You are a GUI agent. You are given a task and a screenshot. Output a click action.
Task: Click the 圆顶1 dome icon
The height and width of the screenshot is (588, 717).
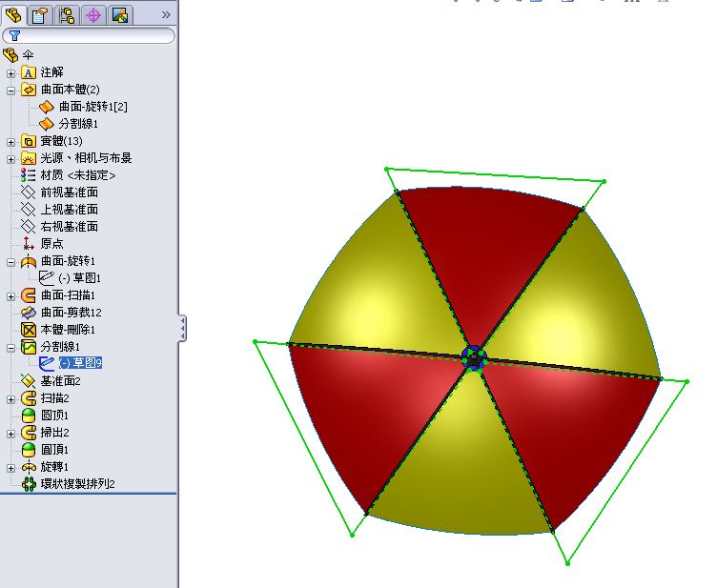tap(29, 416)
